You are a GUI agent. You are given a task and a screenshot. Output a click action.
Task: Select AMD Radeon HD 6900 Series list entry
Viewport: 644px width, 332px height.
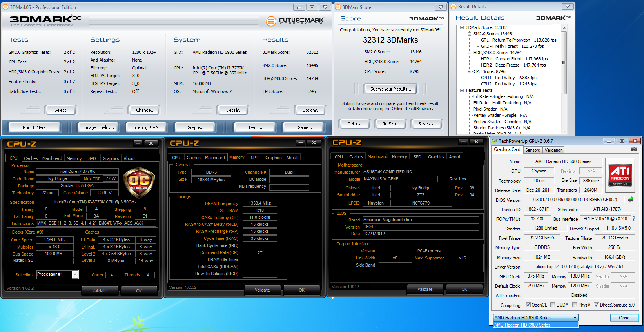click(x=535, y=325)
